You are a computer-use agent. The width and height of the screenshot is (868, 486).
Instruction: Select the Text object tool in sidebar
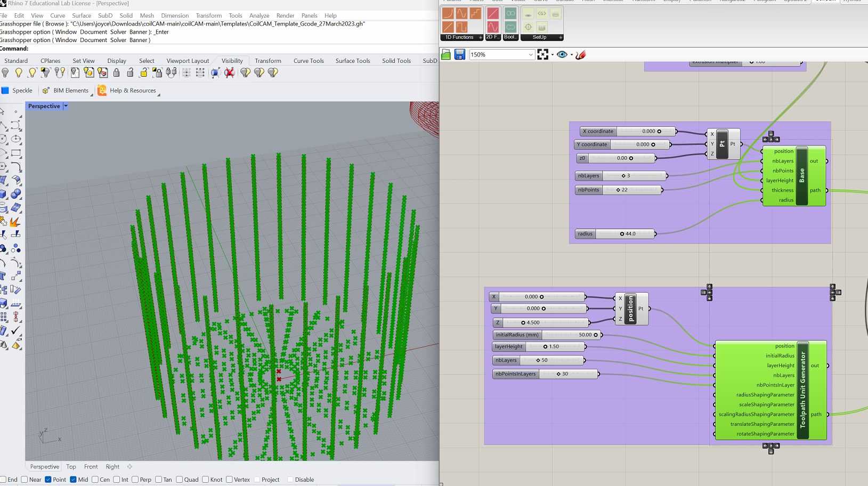coord(3,276)
